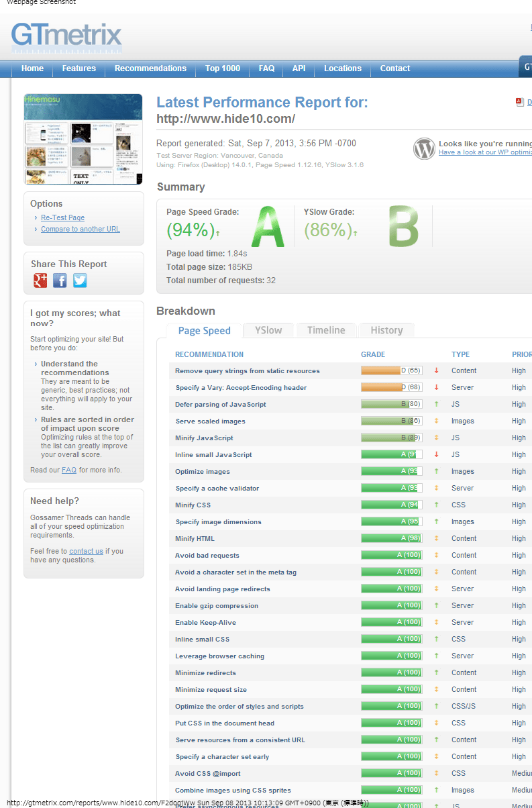The height and width of the screenshot is (808, 532).
Task: Open the Features menu item
Action: point(79,68)
